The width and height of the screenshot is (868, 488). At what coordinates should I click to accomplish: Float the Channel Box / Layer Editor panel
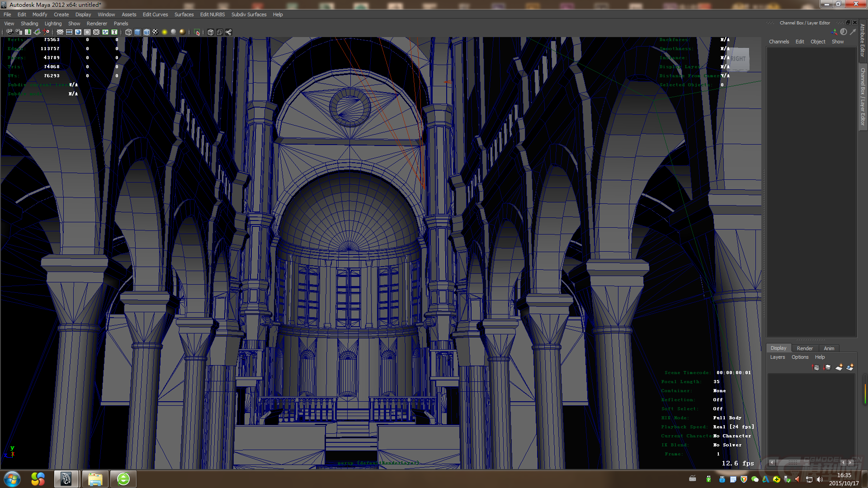pyautogui.click(x=848, y=23)
